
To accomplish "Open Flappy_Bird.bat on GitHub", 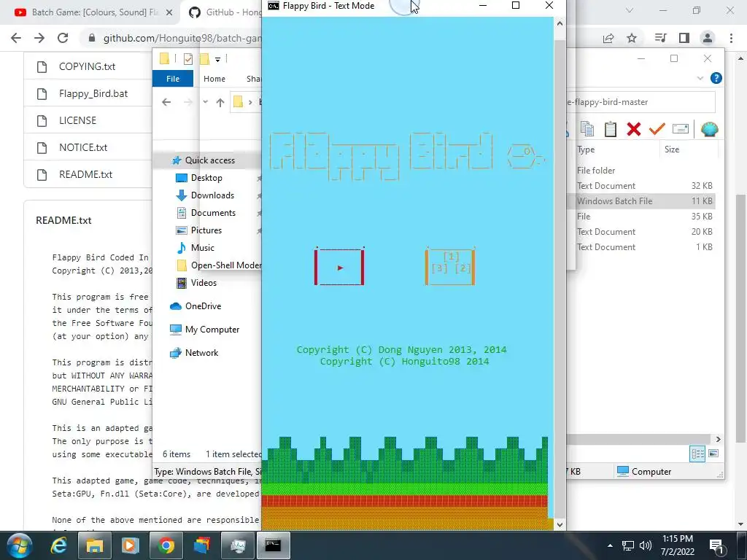I will coord(93,94).
